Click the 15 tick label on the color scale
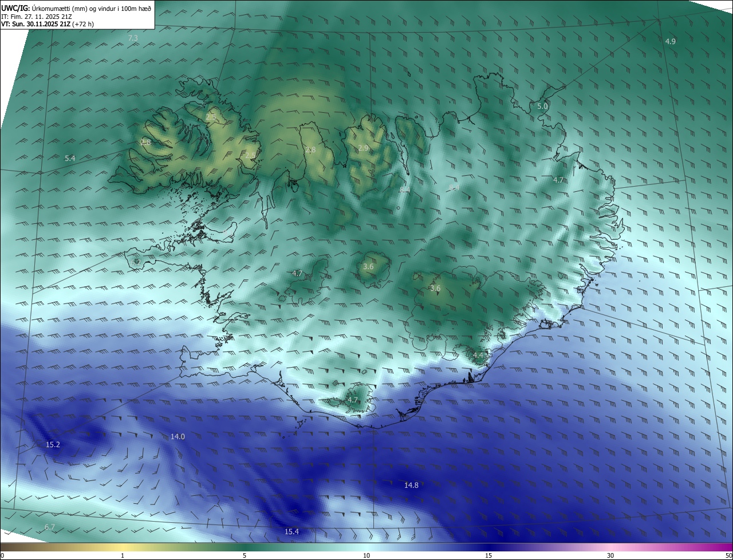 tap(488, 555)
